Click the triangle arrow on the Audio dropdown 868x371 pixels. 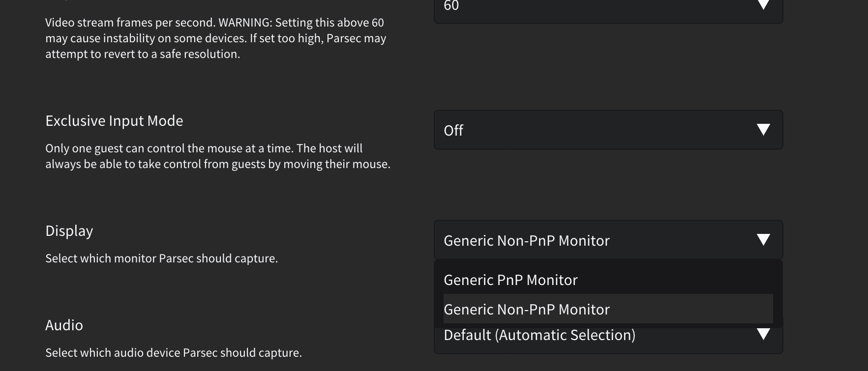[x=763, y=334]
